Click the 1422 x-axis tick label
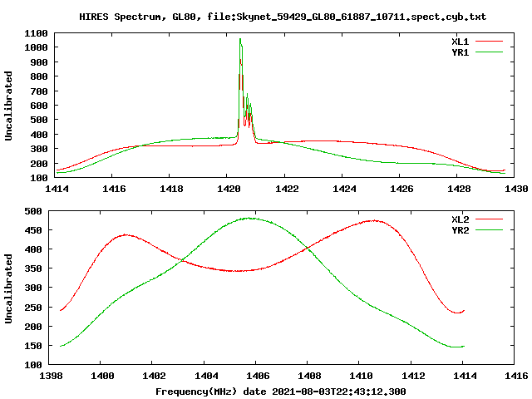 [287, 189]
